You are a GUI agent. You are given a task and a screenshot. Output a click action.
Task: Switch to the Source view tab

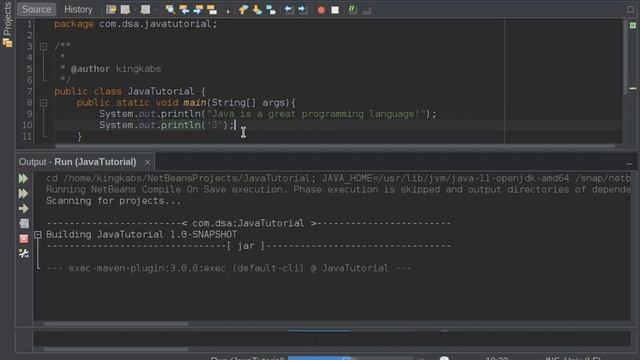tap(36, 9)
